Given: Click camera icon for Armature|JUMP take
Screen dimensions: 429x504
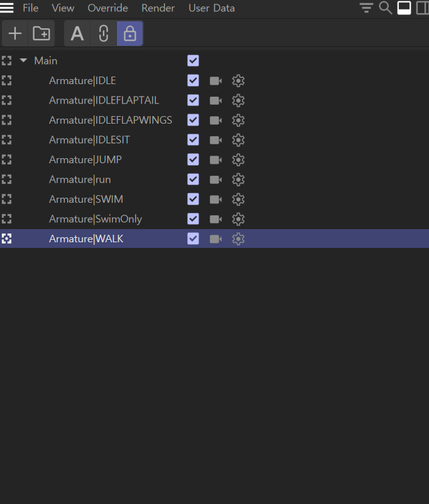Looking at the screenshot, I should coord(215,159).
